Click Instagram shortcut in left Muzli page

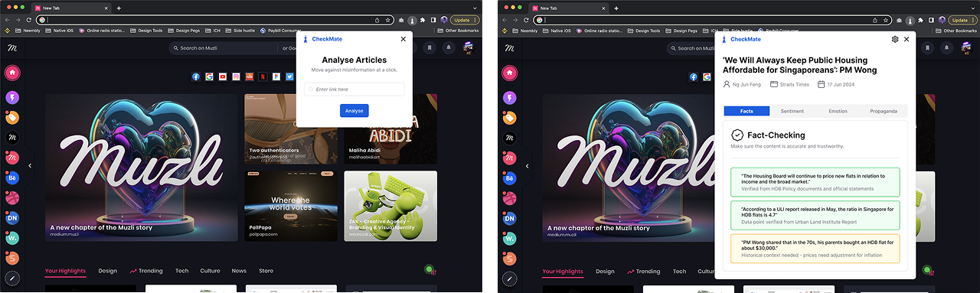pos(237,77)
